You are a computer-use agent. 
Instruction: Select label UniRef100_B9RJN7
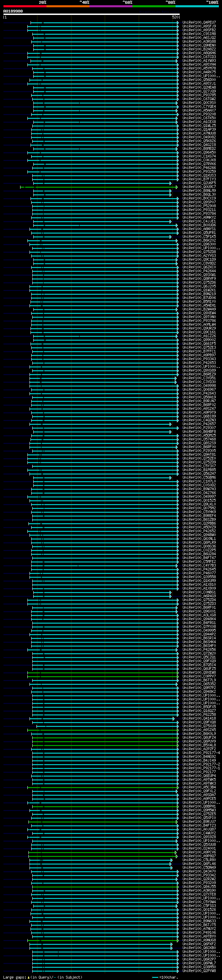(199, 401)
